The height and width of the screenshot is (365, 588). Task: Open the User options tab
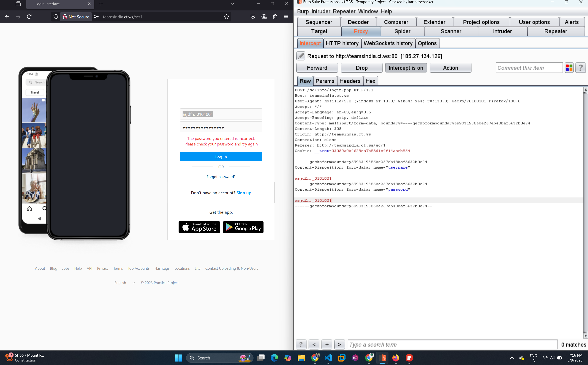pyautogui.click(x=534, y=22)
